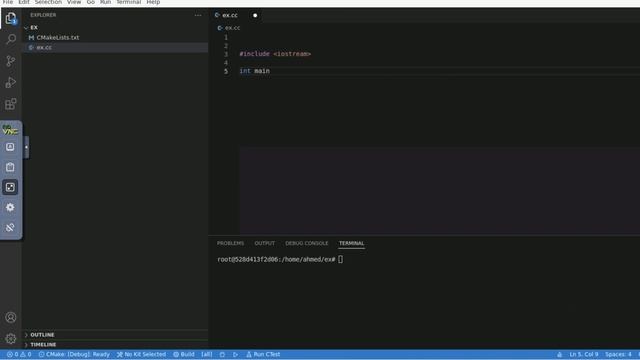Click the 'int main' code line
This screenshot has width=640, height=360.
254,71
